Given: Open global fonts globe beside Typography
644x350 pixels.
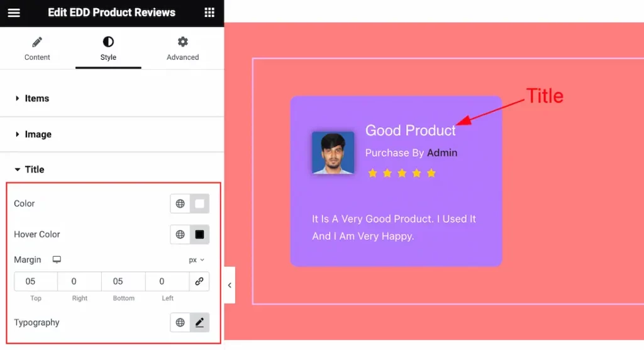Looking at the screenshot, I should (x=180, y=322).
